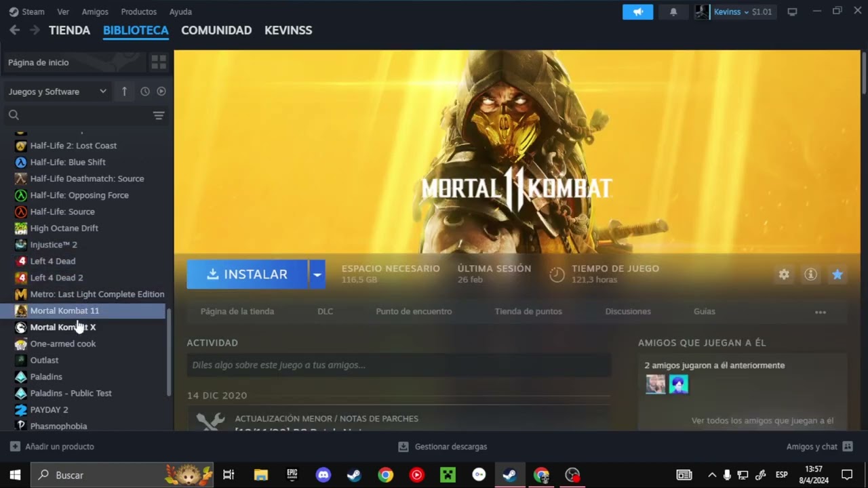
Task: Open Big Picture mode icon in title bar
Action: click(792, 12)
